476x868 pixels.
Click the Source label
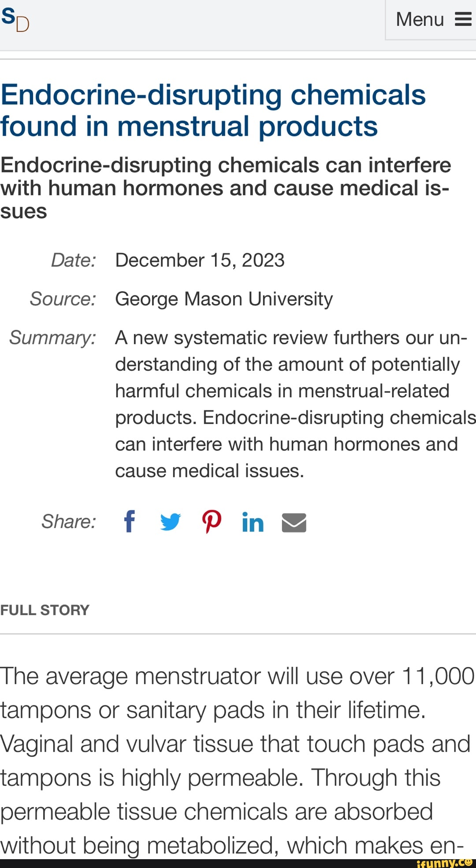(63, 299)
